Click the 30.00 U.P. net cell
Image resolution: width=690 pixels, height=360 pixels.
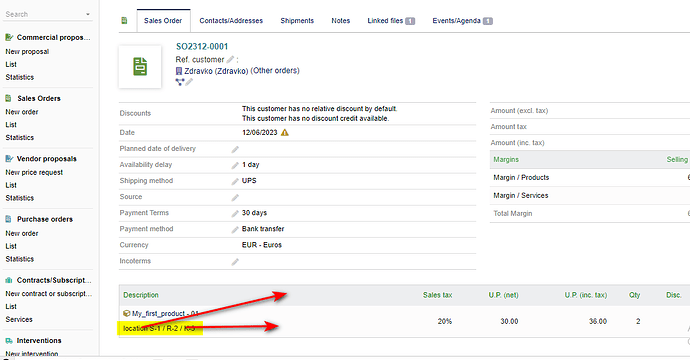point(509,321)
